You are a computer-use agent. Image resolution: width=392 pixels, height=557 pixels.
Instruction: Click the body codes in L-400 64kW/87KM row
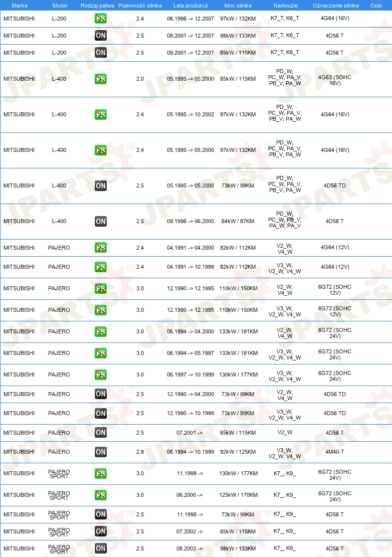click(x=285, y=220)
